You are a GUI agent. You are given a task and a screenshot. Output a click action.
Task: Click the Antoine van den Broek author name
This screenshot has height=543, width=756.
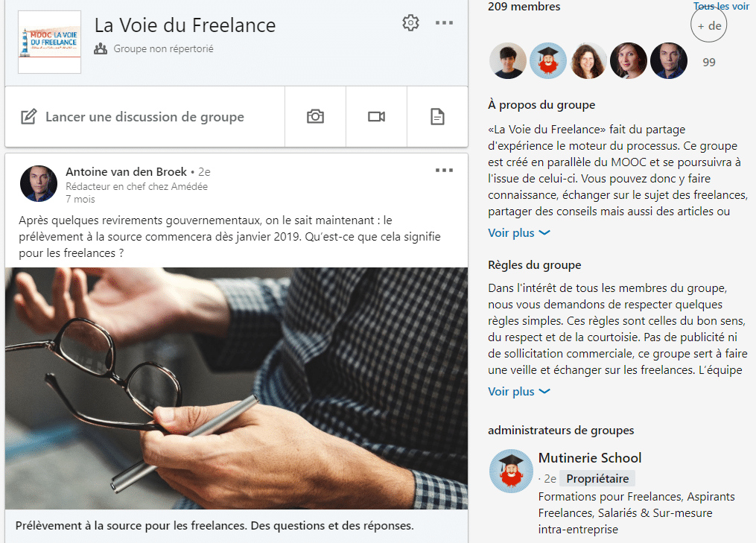pos(126,171)
